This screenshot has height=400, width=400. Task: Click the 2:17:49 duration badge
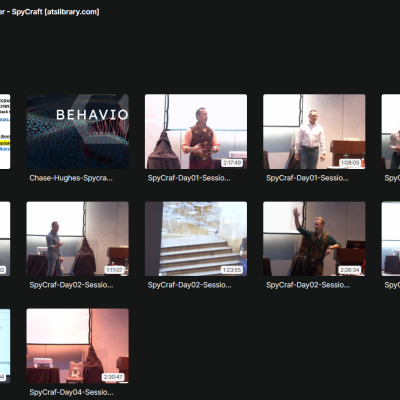(x=232, y=163)
